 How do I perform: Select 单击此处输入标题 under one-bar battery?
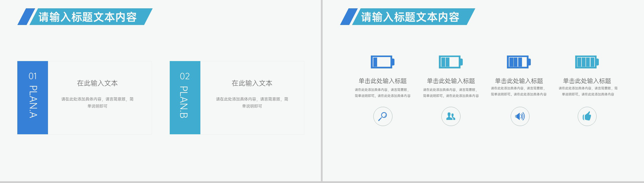coord(383,81)
